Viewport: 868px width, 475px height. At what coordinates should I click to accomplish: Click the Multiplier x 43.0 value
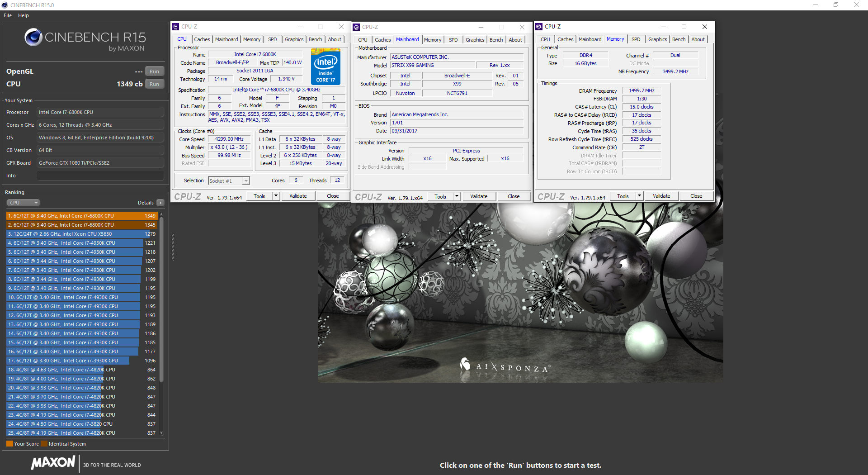pyautogui.click(x=229, y=147)
